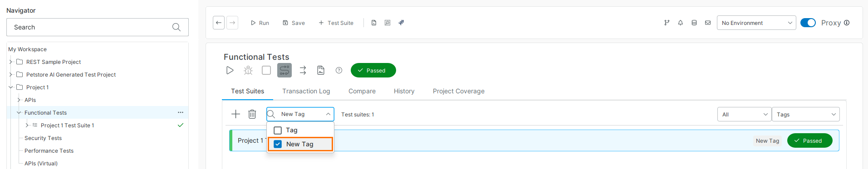Screen dimensions: 868x169
Task: Click the Navigator search field
Action: tap(98, 27)
